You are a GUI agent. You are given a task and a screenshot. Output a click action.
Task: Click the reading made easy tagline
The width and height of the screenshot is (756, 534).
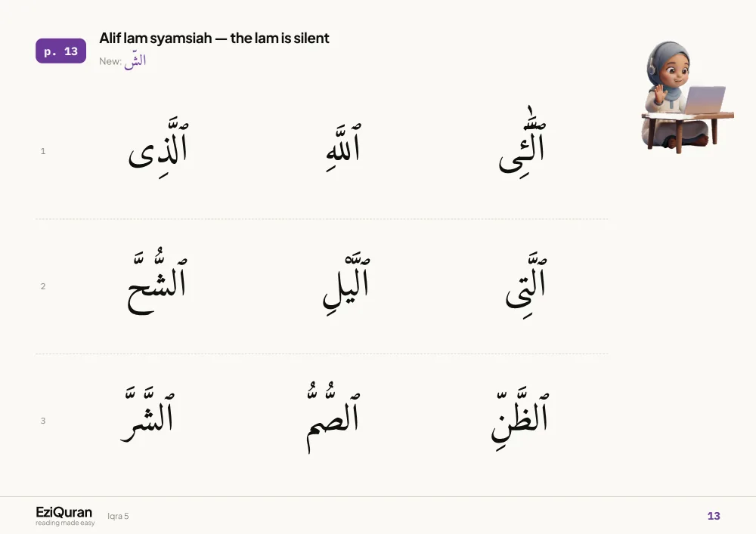tap(65, 523)
